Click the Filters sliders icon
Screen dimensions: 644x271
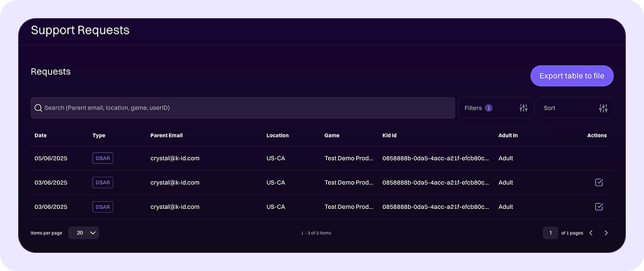[523, 108]
